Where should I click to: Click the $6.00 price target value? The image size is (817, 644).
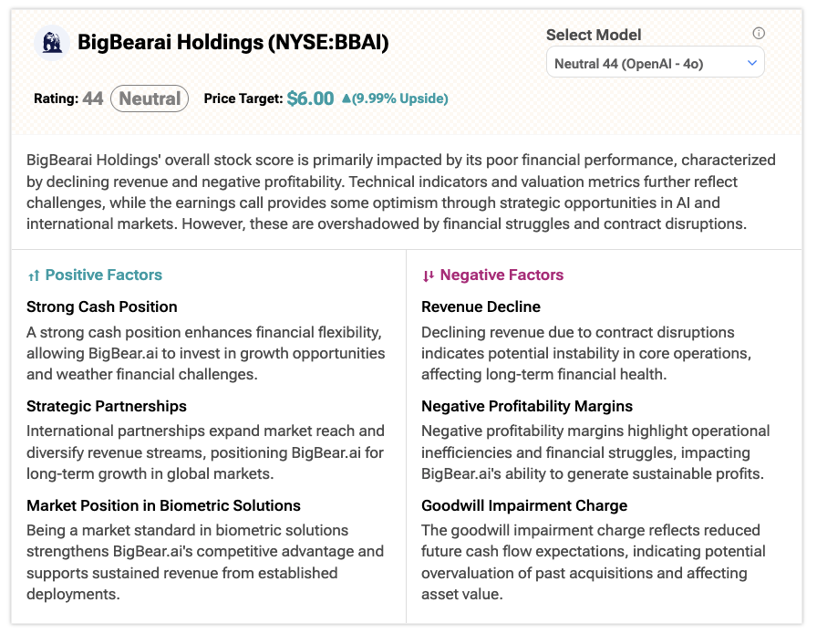click(310, 99)
